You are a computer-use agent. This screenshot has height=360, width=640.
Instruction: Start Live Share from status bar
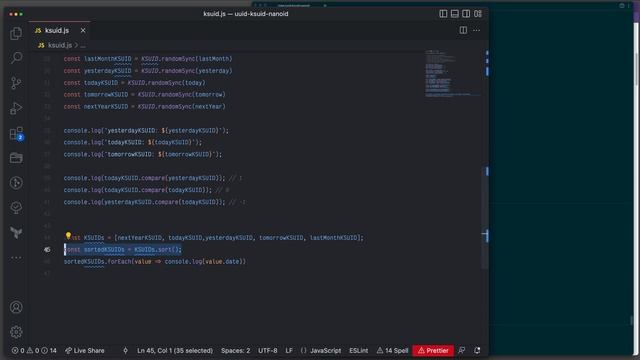tap(85, 351)
